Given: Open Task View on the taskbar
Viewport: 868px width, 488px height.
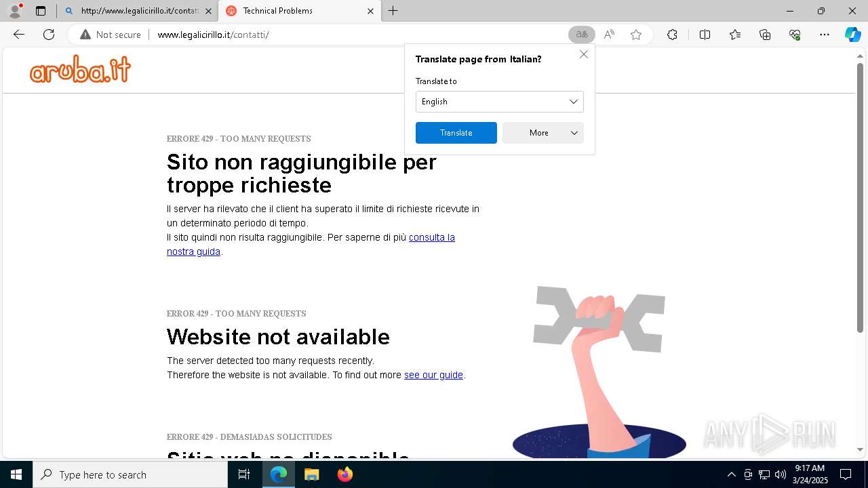Looking at the screenshot, I should 244,474.
